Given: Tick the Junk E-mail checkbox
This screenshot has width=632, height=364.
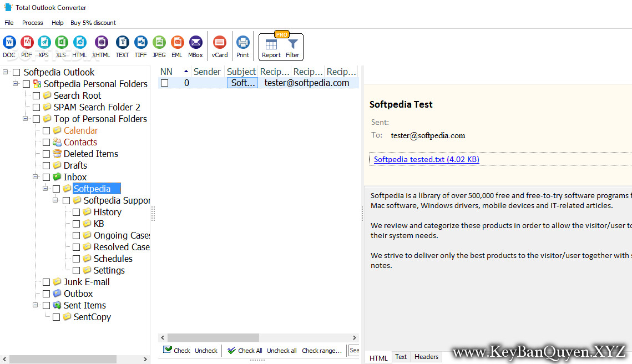Looking at the screenshot, I should click(x=47, y=282).
